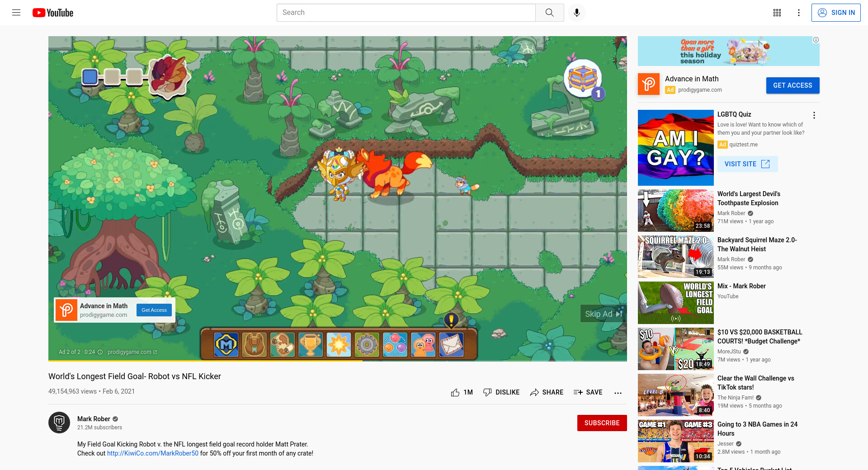
Task: Open prodigygame.com link in the player
Action: point(132,352)
